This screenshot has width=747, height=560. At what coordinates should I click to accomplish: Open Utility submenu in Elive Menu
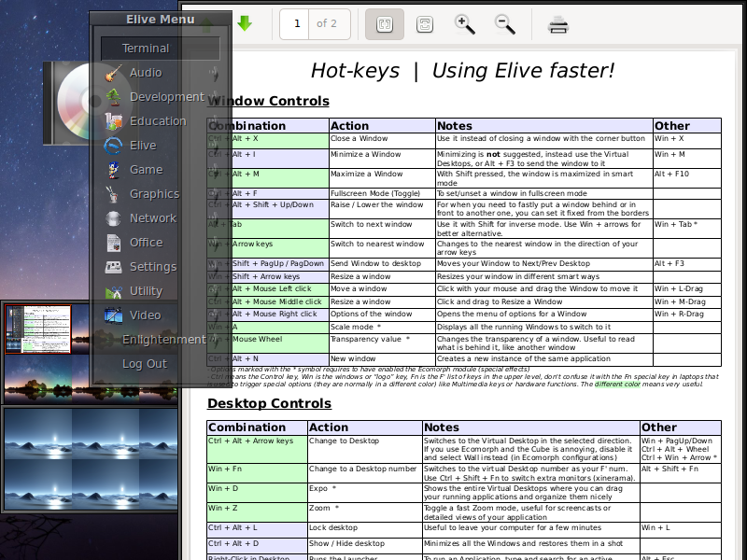[x=161, y=291]
